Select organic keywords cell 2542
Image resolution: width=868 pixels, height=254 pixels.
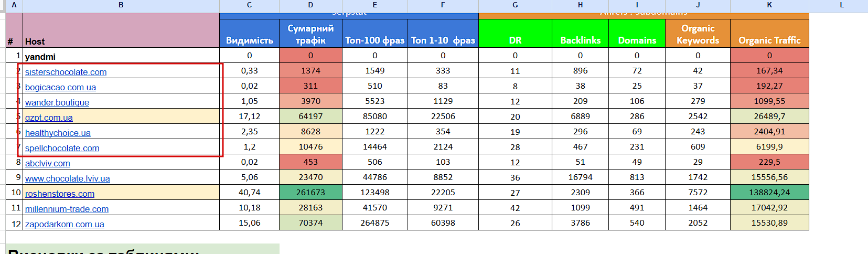pos(698,116)
